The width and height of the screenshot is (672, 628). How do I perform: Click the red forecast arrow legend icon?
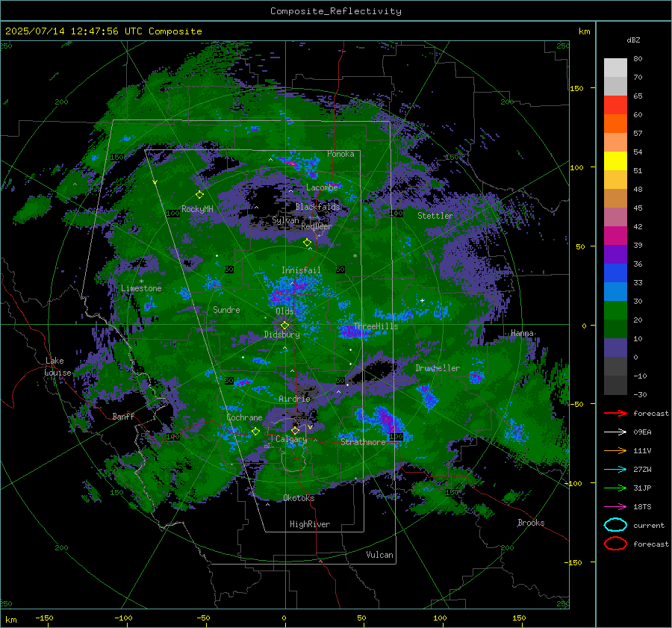click(x=615, y=413)
